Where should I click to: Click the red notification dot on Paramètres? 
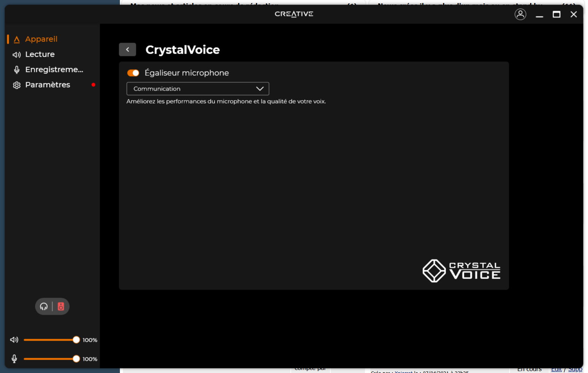point(93,85)
